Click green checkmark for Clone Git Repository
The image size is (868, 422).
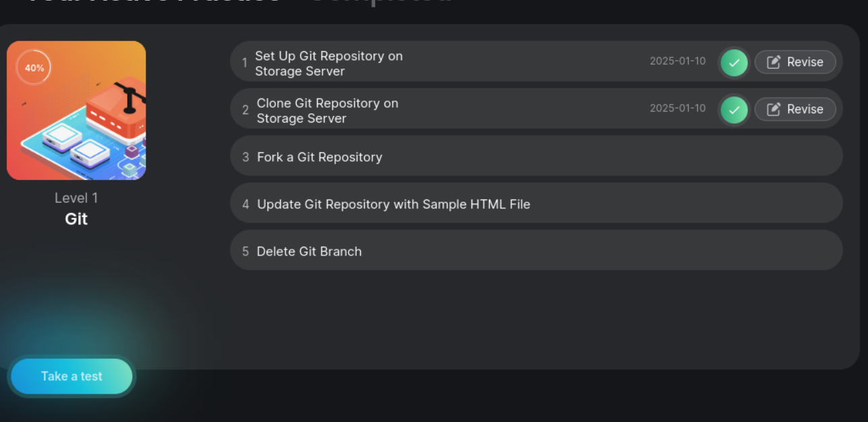(734, 110)
